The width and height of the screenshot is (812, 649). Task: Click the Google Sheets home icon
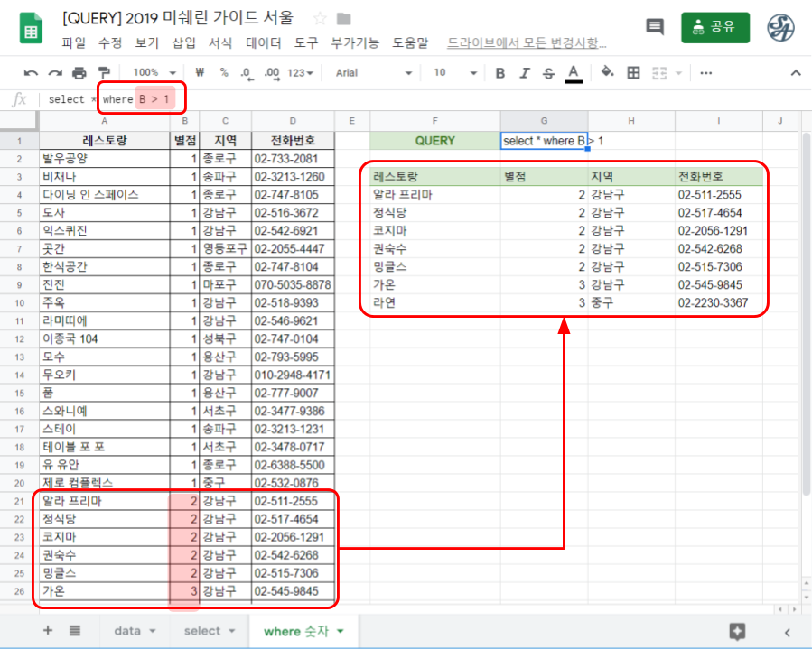[32, 29]
